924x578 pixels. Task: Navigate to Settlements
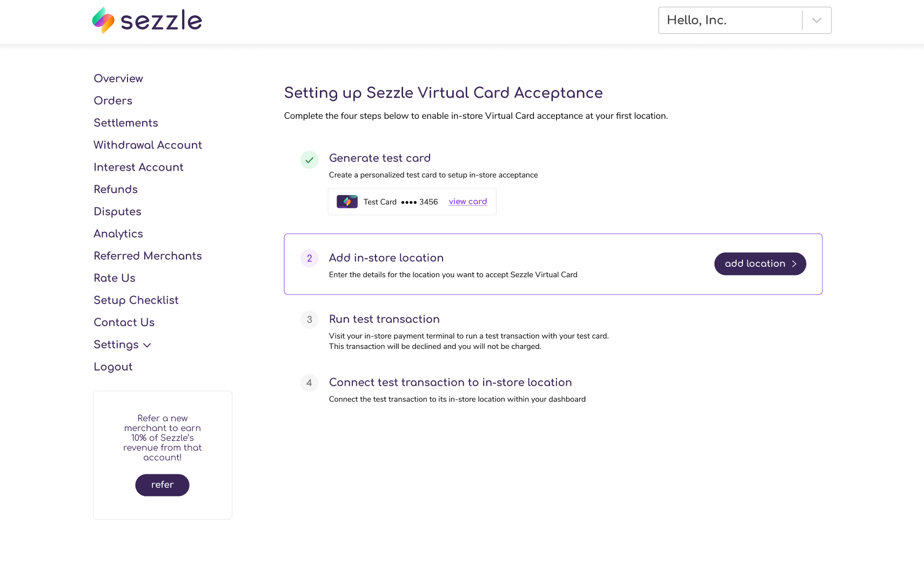[126, 123]
